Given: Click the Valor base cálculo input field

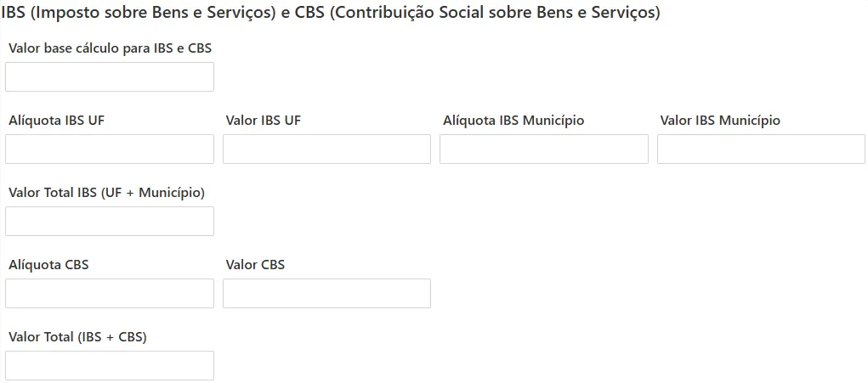Looking at the screenshot, I should tap(110, 77).
